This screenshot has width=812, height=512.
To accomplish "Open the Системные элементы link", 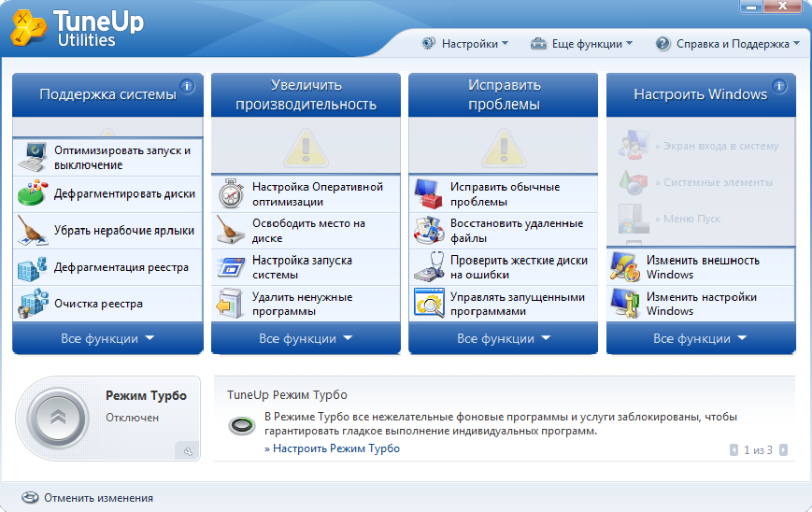I will coord(714,182).
